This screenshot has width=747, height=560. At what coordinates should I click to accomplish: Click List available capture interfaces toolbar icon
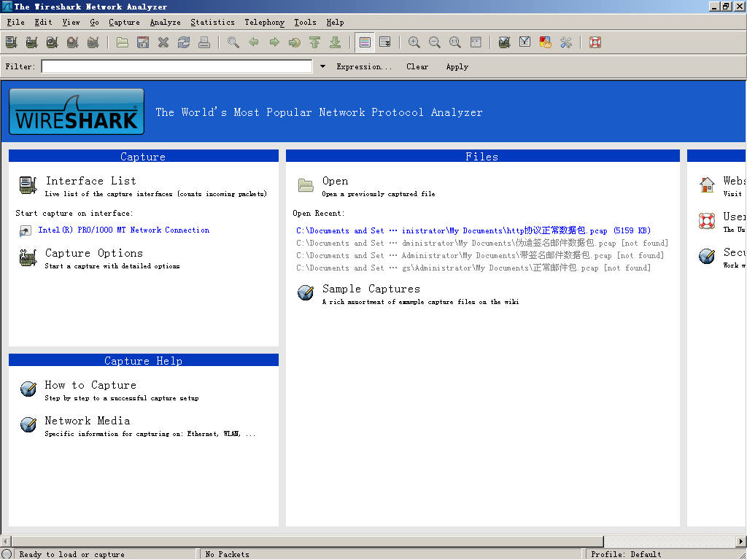(x=12, y=42)
